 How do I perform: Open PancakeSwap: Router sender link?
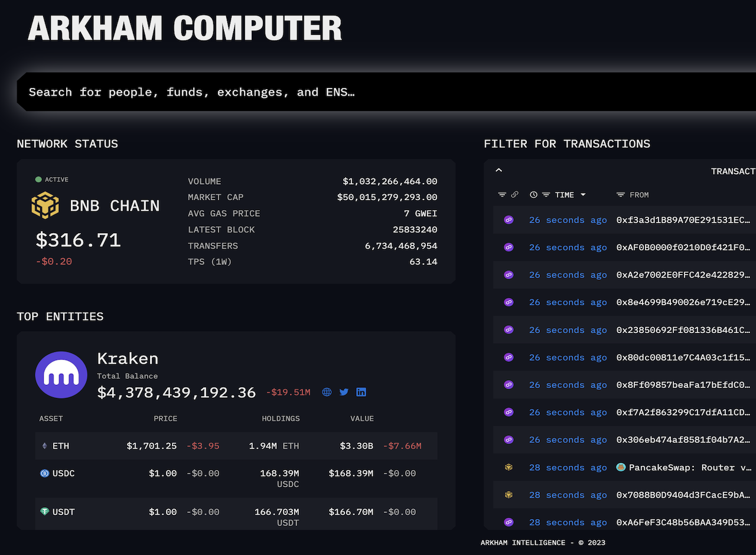coord(690,467)
